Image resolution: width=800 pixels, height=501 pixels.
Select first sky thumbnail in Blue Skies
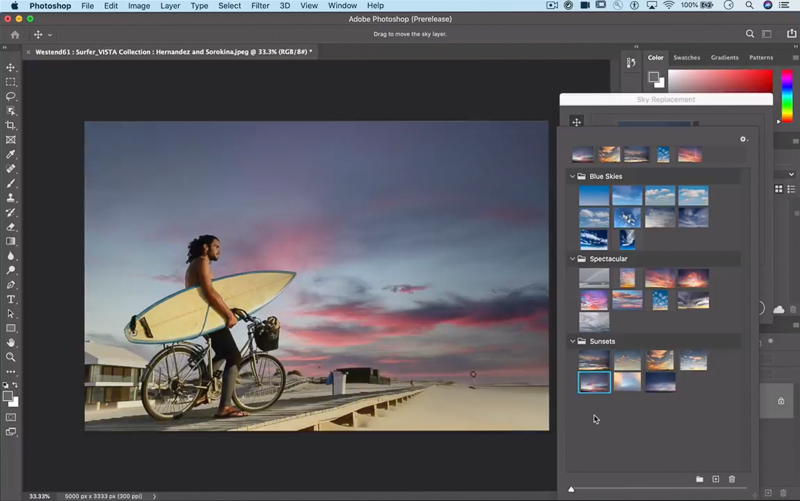593,195
